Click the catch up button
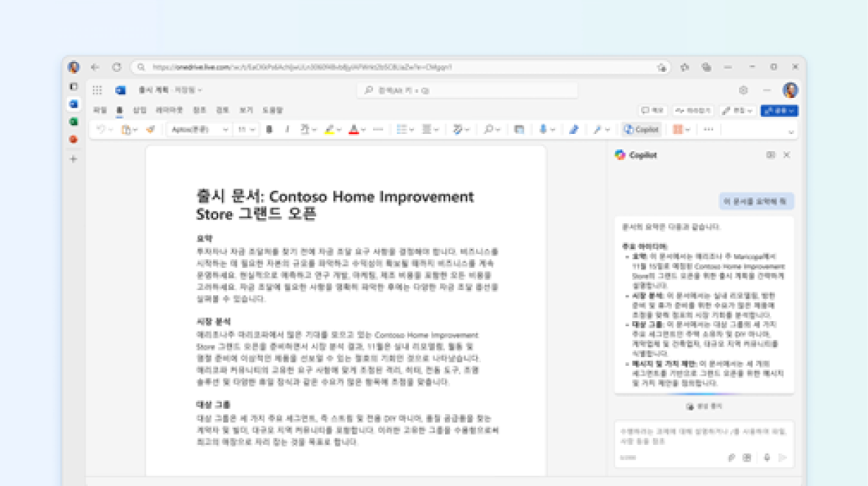 (693, 110)
